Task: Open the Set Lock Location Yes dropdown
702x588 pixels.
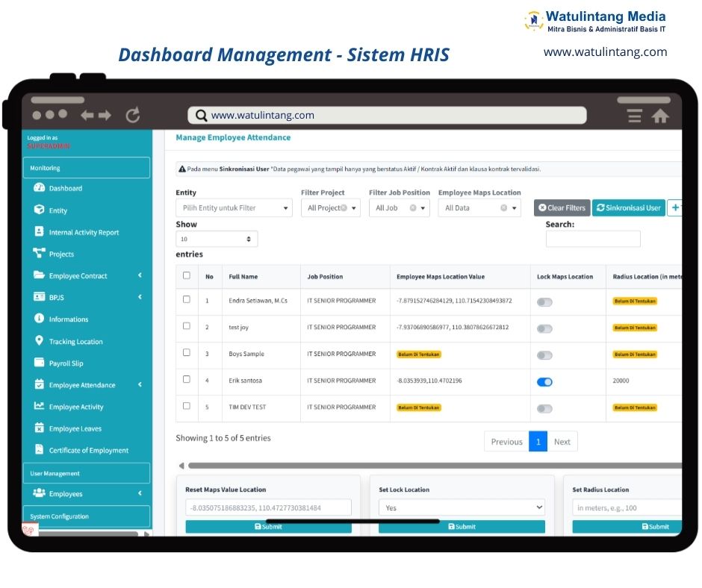Action: [x=462, y=507]
